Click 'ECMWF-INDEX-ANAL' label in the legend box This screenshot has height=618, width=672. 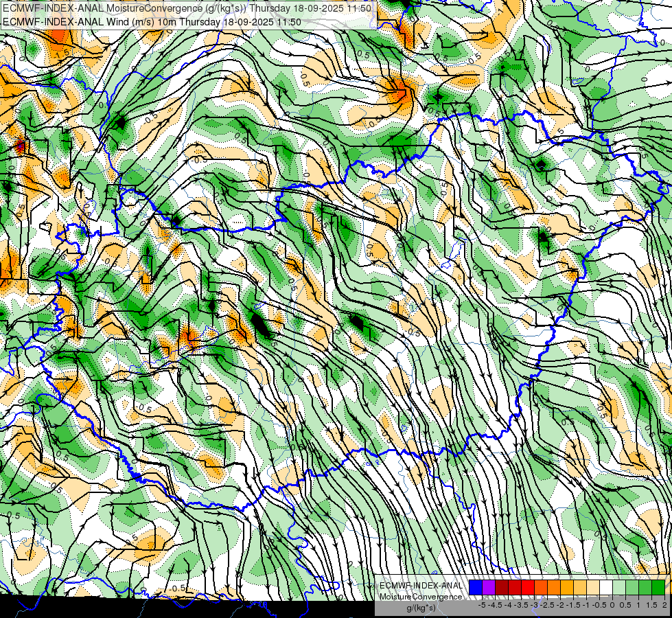click(421, 586)
